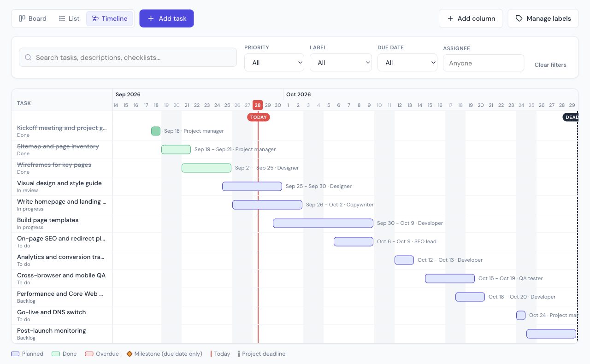Switch to the Board view tab
This screenshot has width=590, height=364.
[32, 18]
